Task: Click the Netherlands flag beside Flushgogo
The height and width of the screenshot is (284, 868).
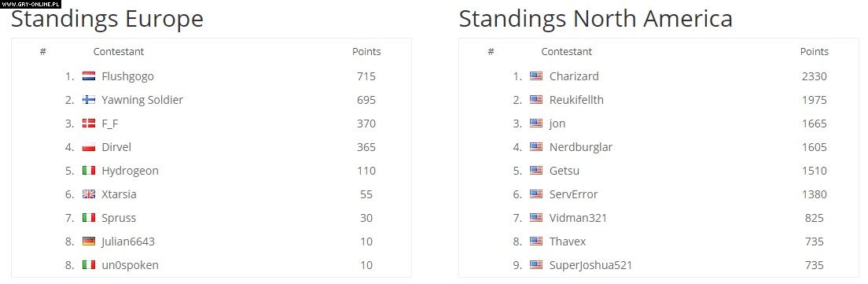Action: coord(89,76)
